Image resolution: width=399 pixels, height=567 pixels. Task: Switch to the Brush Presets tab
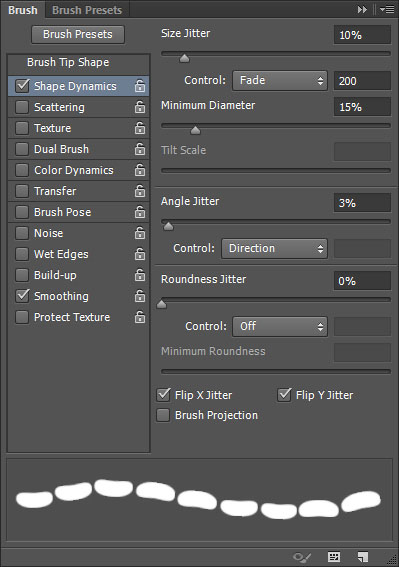pyautogui.click(x=87, y=10)
